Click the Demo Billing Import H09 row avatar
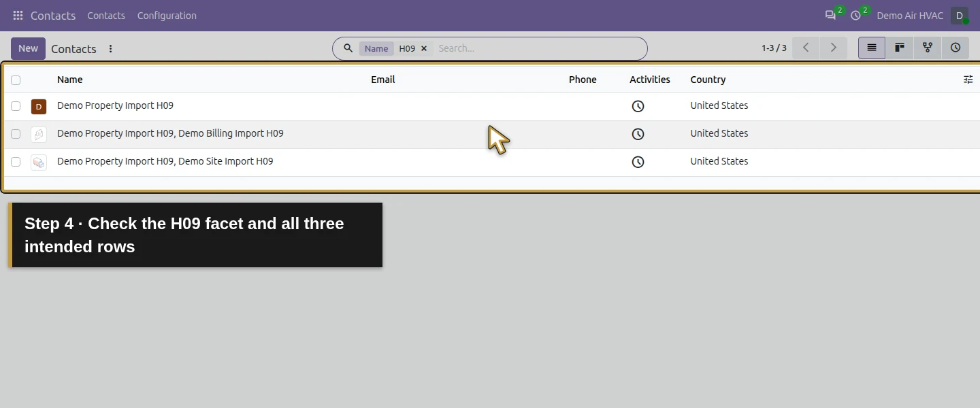 (x=39, y=135)
